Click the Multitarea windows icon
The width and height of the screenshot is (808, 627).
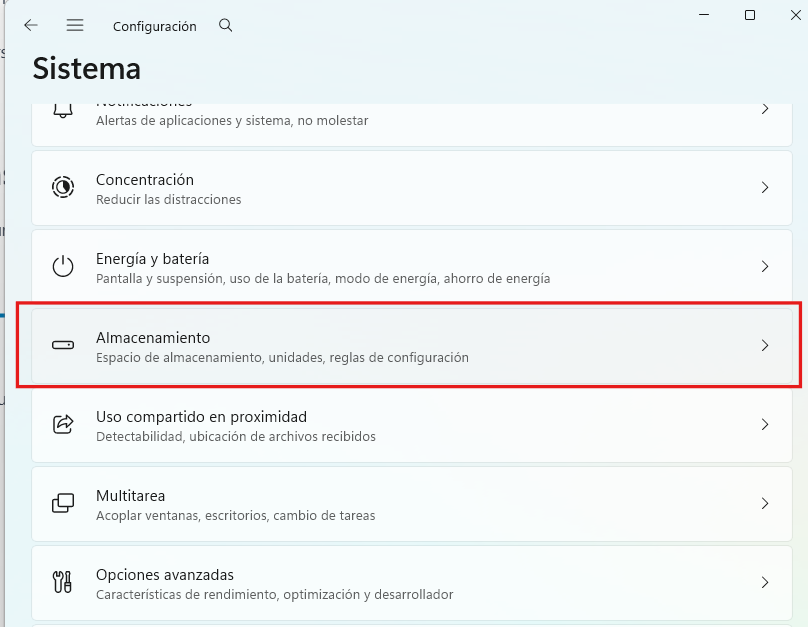63,503
